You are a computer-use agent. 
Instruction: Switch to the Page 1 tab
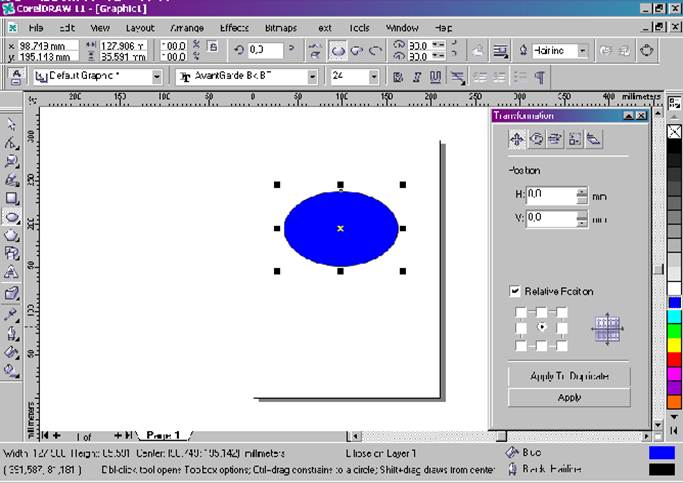click(163, 435)
